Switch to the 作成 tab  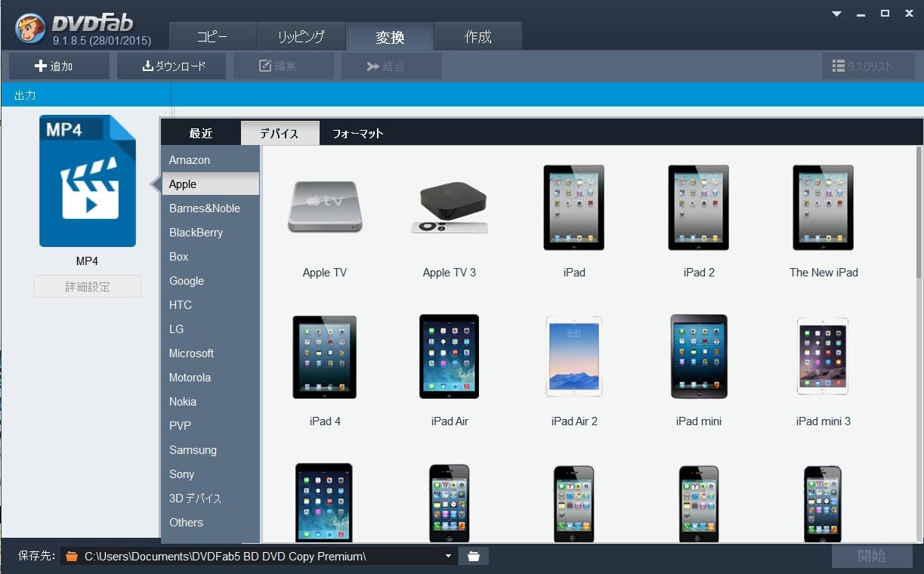[477, 35]
